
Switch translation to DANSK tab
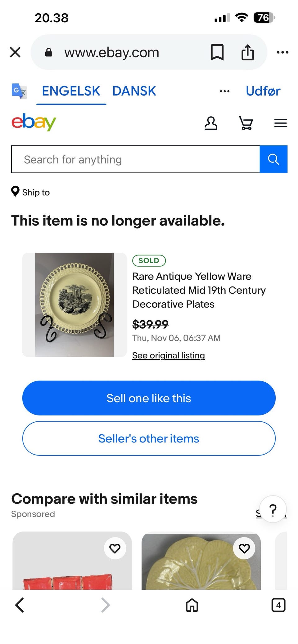click(134, 91)
